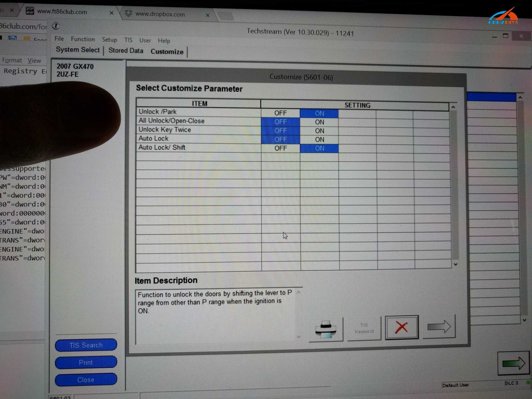Viewport: 532px width, 399px height.
Task: Click the red X cancel icon
Action: 402,327
